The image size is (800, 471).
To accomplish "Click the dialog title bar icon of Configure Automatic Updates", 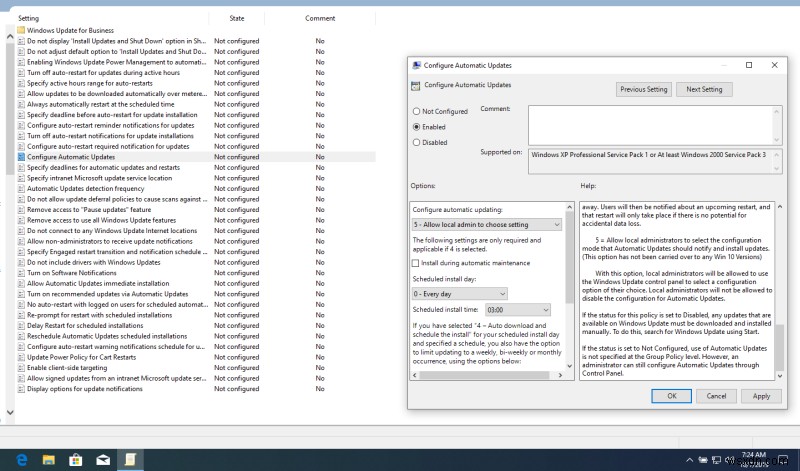I will (416, 65).
